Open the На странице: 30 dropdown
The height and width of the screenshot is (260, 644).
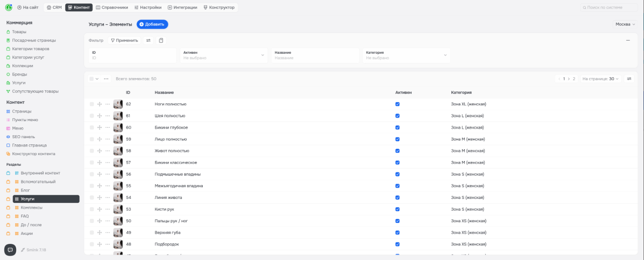600,79
